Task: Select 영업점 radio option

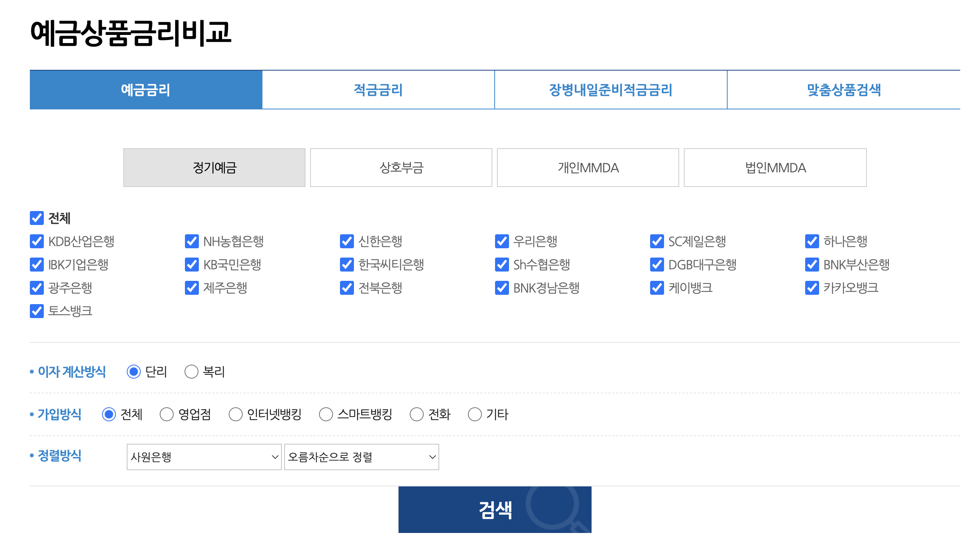Action: (166, 414)
